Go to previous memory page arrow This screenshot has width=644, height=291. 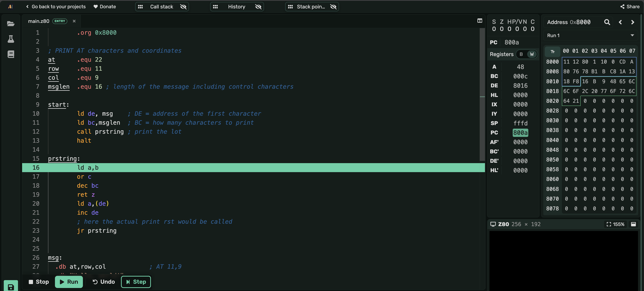620,22
